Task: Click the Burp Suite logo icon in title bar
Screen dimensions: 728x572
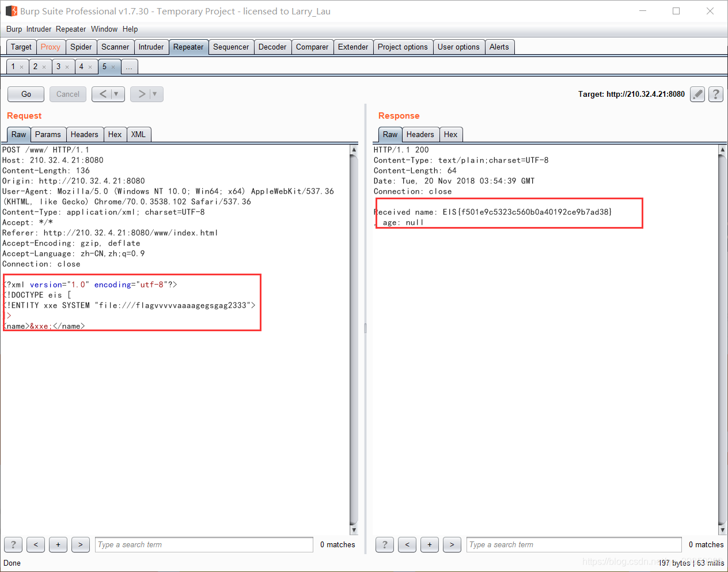Action: tap(11, 11)
